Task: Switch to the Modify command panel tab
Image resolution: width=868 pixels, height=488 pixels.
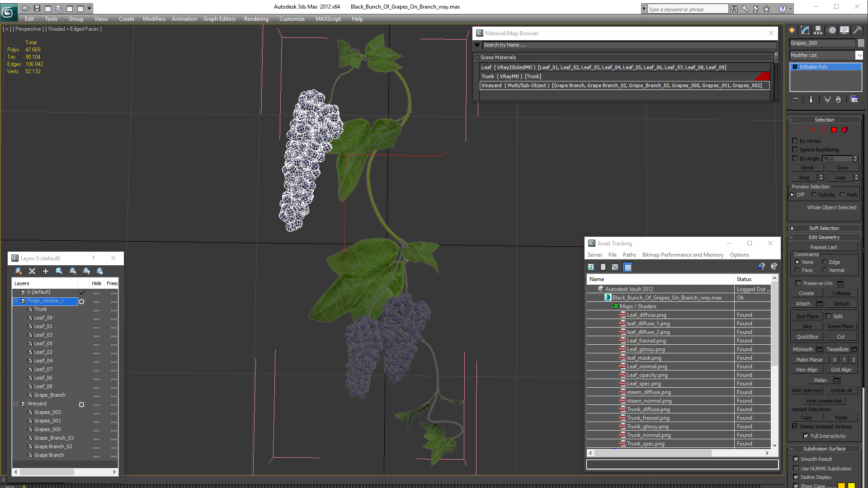Action: pos(805,30)
